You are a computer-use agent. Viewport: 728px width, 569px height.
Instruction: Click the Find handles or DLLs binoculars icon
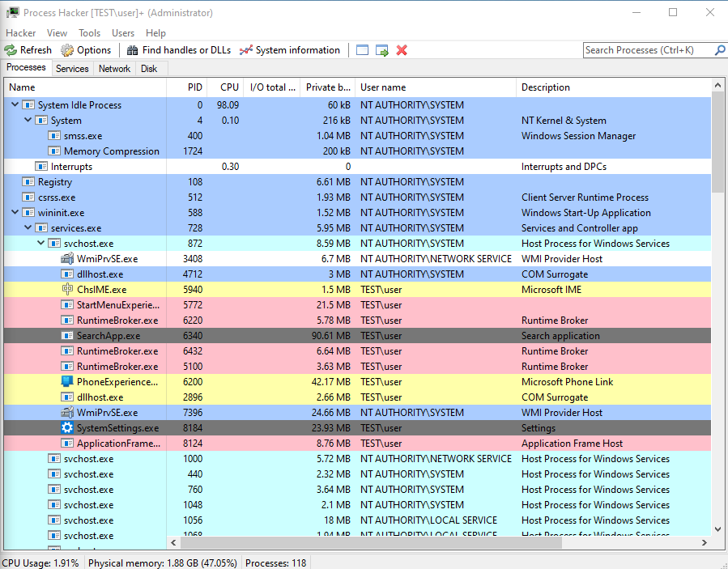tap(132, 50)
